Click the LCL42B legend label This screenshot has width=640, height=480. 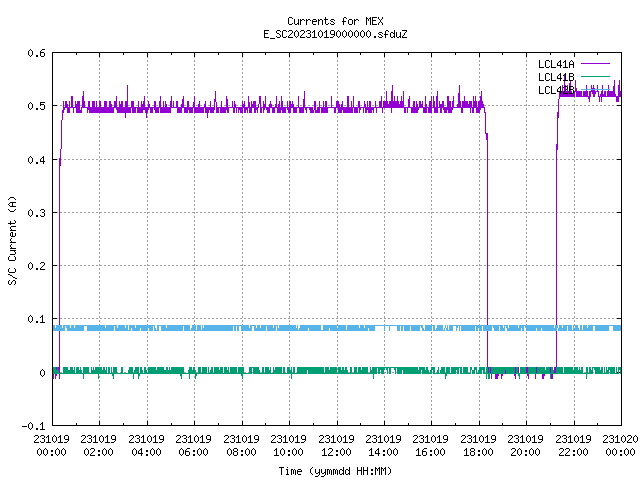click(x=556, y=90)
